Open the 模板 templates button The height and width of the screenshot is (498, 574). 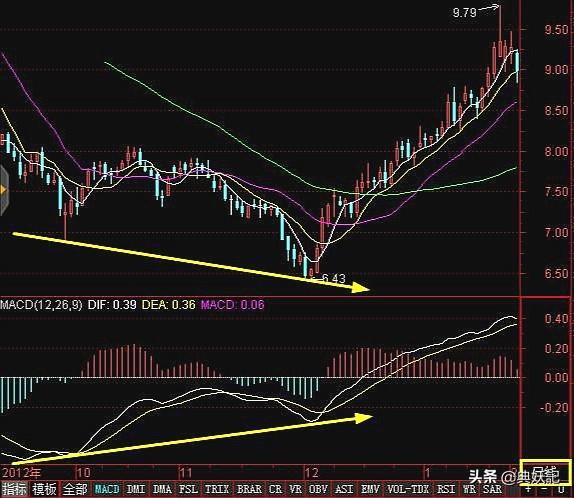(44, 489)
